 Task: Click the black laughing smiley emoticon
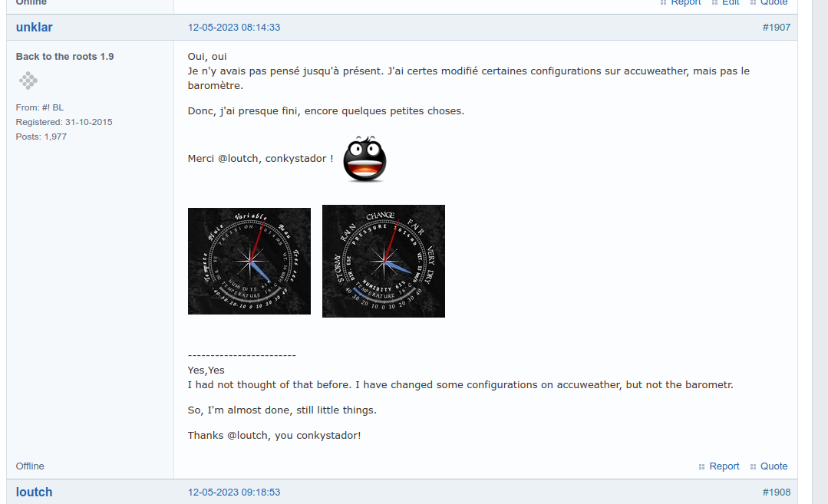pyautogui.click(x=365, y=159)
